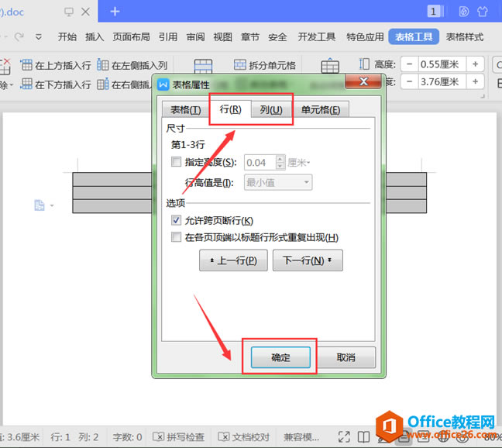Click the skin shirt icon in title bar

483,12
